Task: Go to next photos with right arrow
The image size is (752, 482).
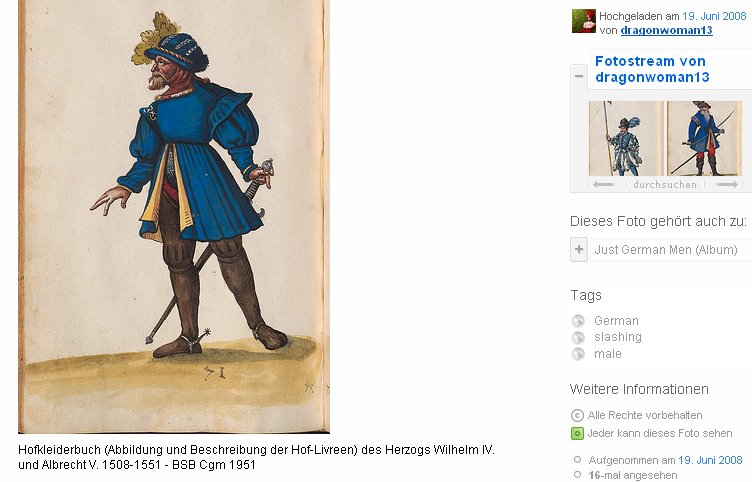Action: click(x=728, y=185)
